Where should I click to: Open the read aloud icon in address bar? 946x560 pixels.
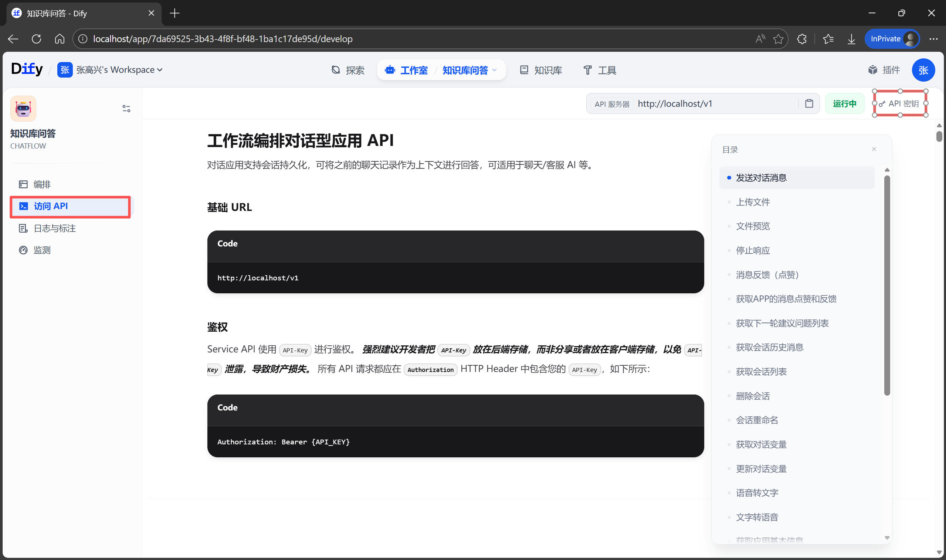tap(760, 39)
